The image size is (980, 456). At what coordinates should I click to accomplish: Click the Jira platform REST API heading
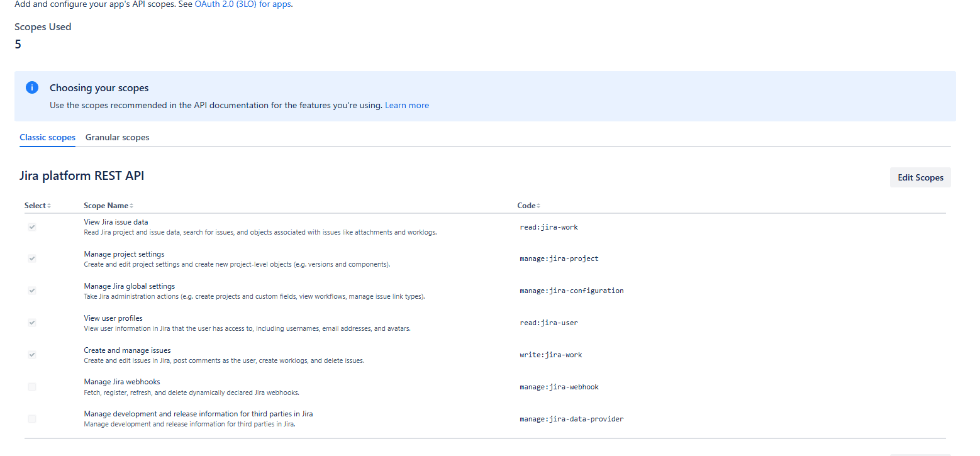point(82,175)
